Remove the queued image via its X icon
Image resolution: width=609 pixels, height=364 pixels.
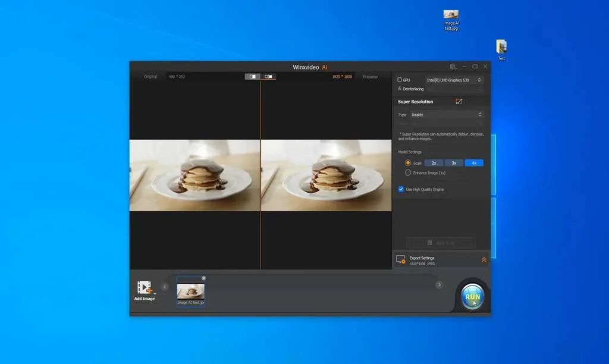(204, 277)
